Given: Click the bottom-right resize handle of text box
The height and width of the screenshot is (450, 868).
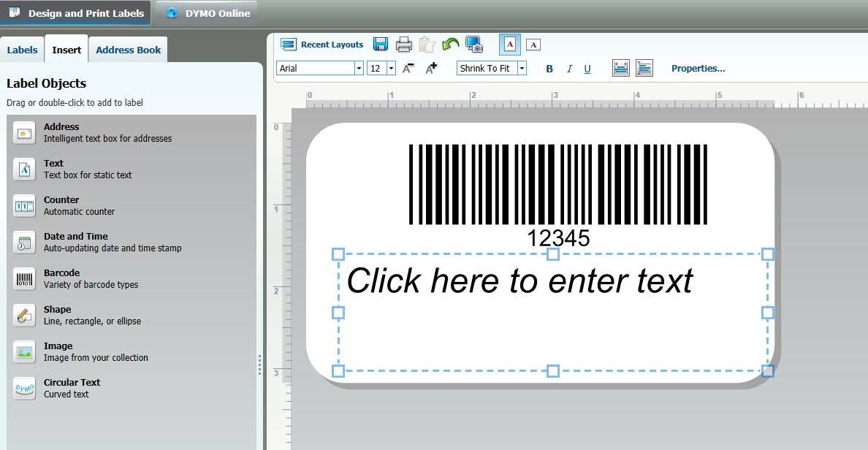Looking at the screenshot, I should coord(767,371).
